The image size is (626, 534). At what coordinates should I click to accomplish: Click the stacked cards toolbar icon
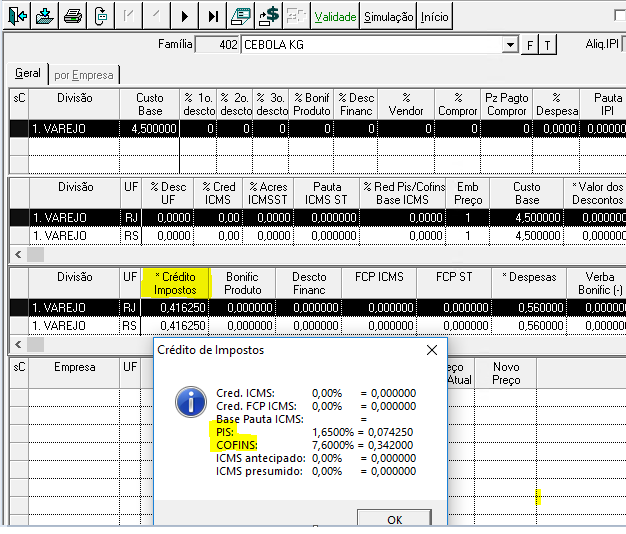[x=240, y=16]
